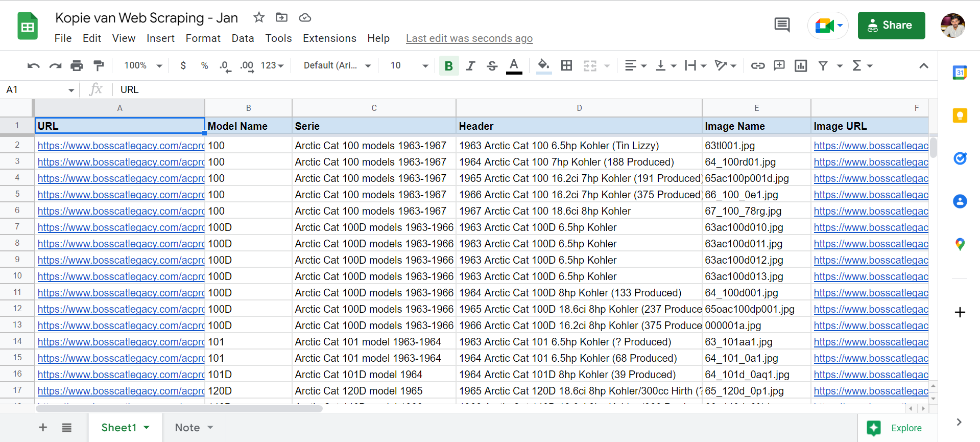Open Google Maps side panel
Screen dimensions: 980x442
(960, 244)
